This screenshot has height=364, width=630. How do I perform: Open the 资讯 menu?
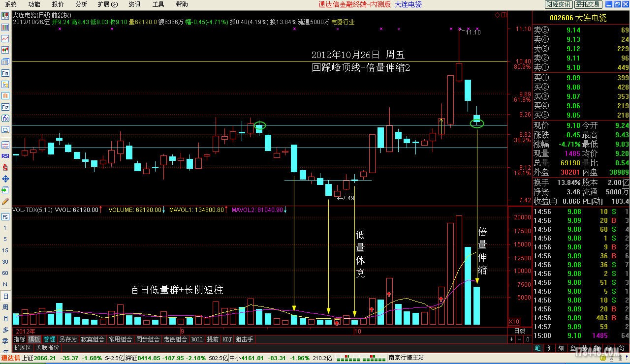point(134,4)
